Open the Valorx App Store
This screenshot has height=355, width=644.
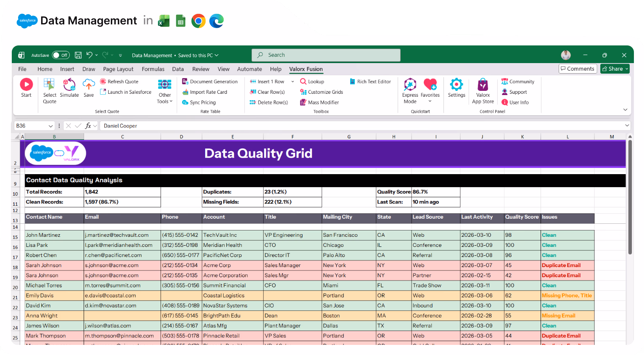click(x=483, y=90)
